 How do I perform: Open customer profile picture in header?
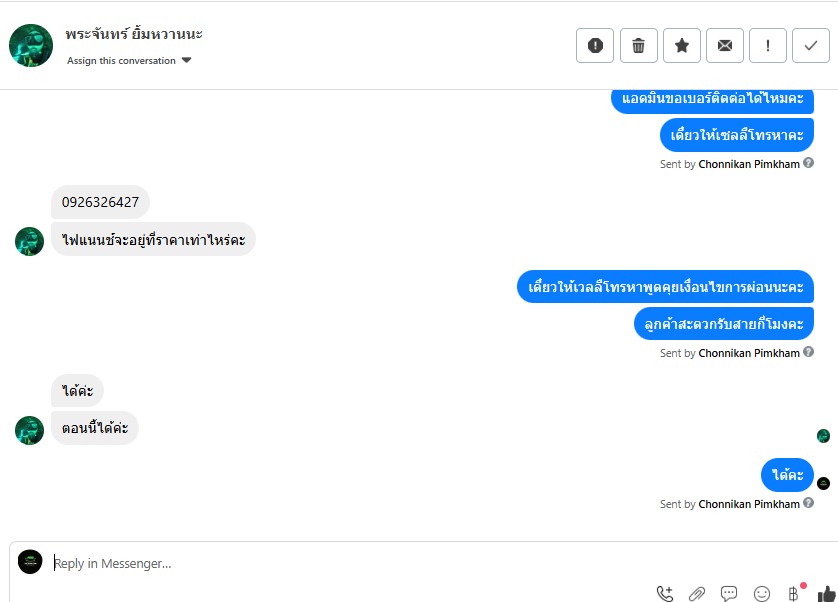coord(31,45)
